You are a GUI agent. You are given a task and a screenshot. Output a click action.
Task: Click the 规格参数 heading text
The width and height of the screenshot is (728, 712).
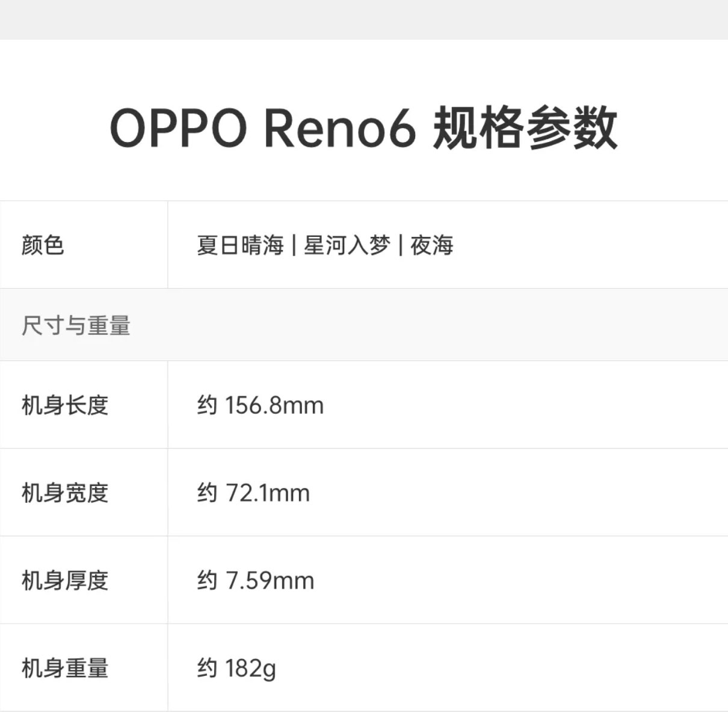525,128
